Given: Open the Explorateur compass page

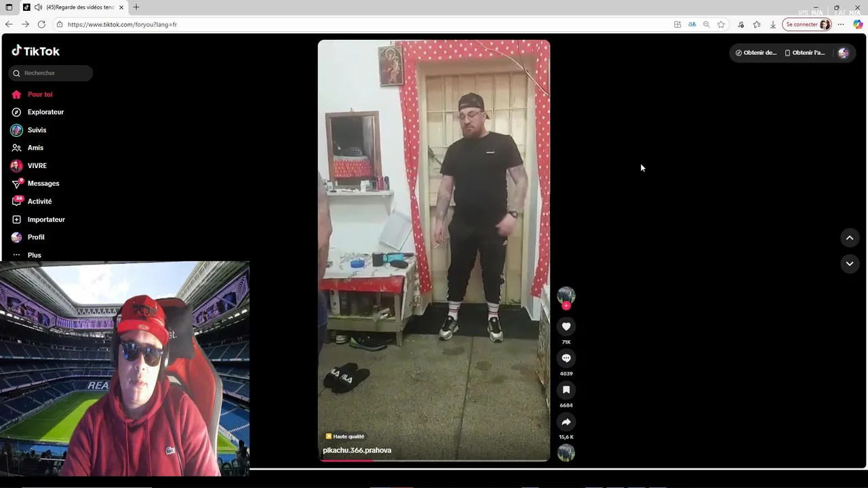Looking at the screenshot, I should [x=37, y=112].
